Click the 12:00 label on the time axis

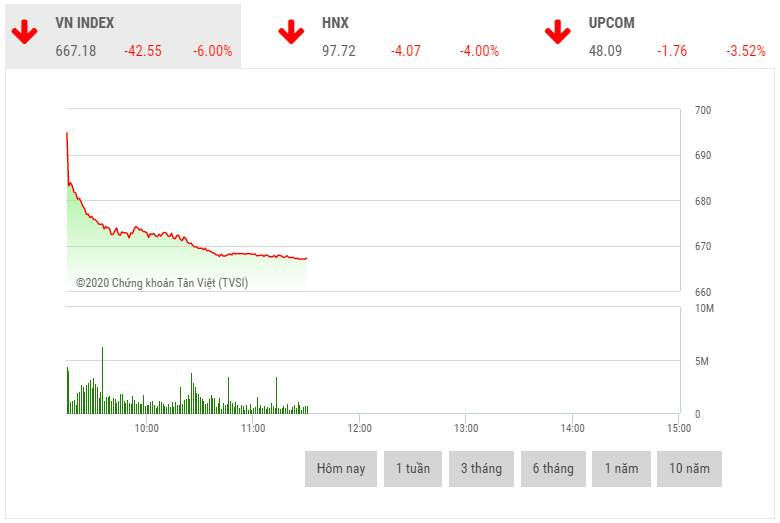pos(359,428)
